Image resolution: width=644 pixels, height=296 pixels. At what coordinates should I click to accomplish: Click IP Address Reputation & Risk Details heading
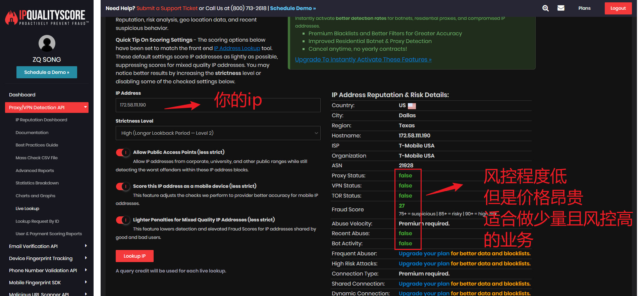click(390, 95)
